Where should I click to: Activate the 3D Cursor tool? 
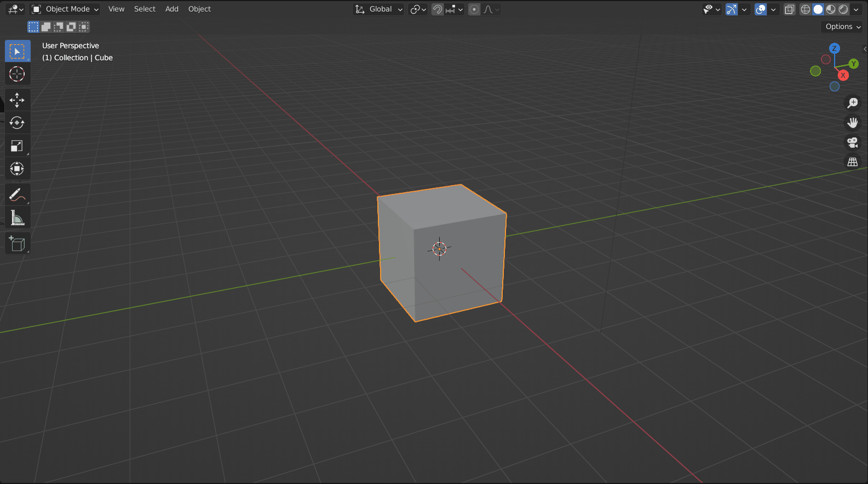click(18, 74)
